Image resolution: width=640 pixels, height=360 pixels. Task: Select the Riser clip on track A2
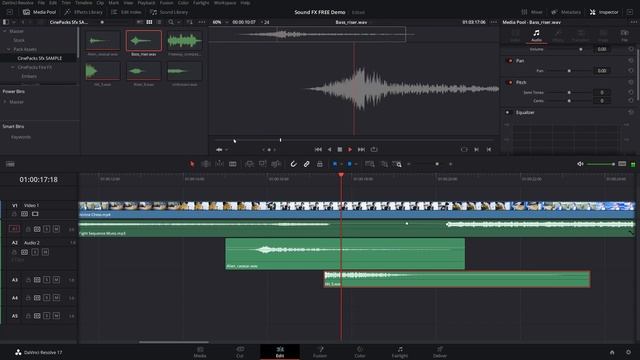tap(345, 254)
